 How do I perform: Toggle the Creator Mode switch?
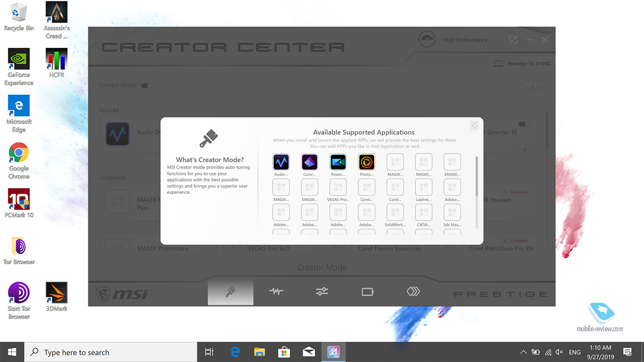pyautogui.click(x=147, y=85)
